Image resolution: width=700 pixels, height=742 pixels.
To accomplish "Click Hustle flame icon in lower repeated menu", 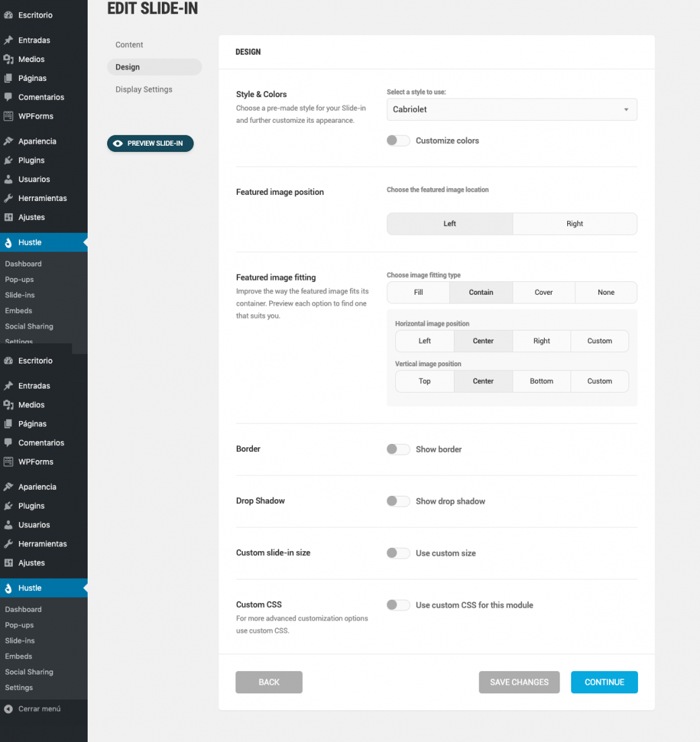I will 8,588.
